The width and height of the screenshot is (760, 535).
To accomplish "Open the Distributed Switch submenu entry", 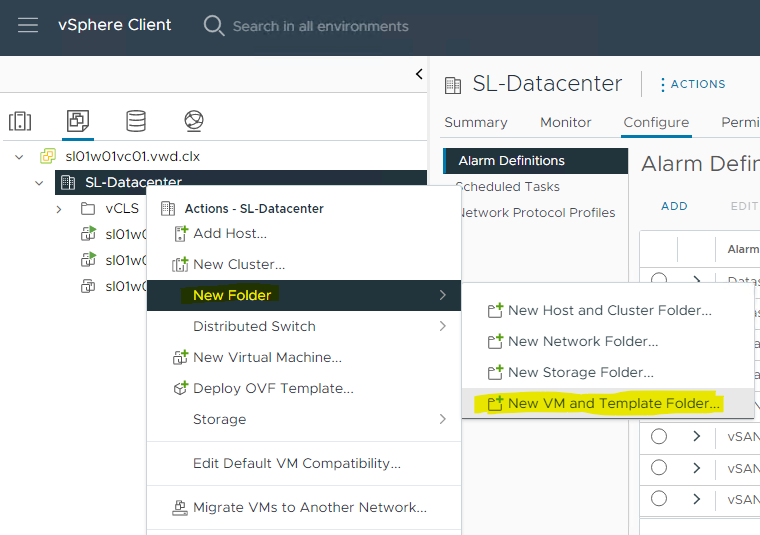I will point(303,326).
